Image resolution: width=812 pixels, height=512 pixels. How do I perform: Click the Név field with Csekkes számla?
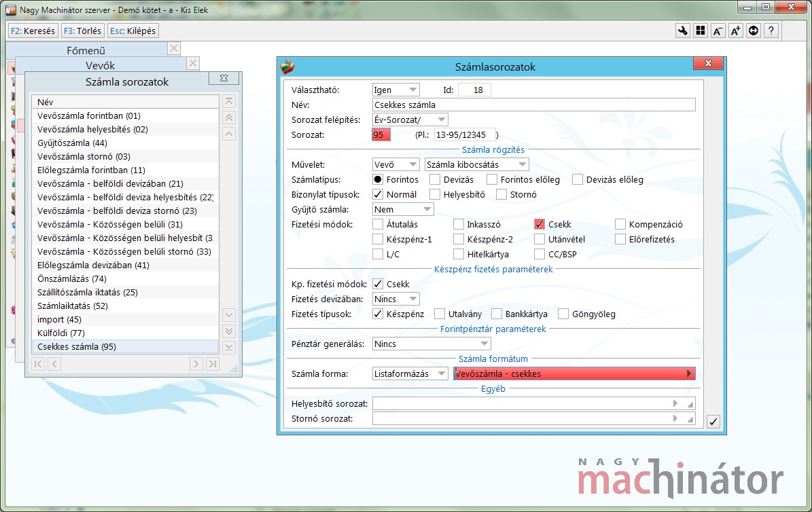534,105
